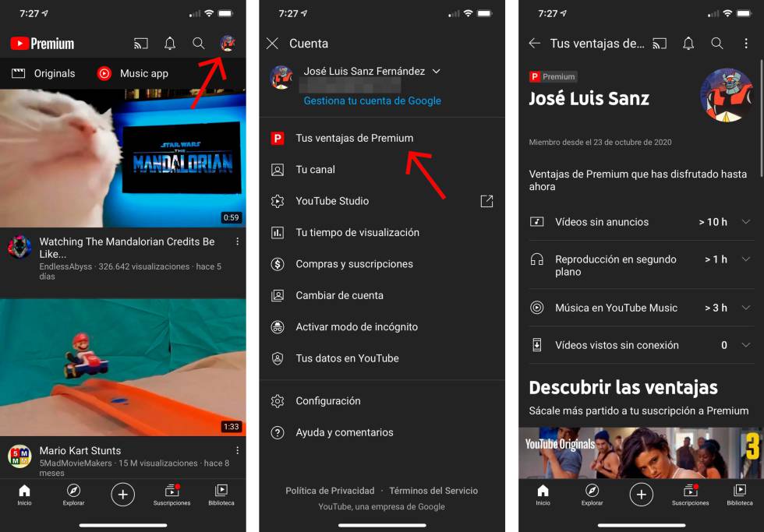Image resolution: width=764 pixels, height=532 pixels.
Task: Play the Mario Kart Stunts thumbnail
Action: click(123, 367)
